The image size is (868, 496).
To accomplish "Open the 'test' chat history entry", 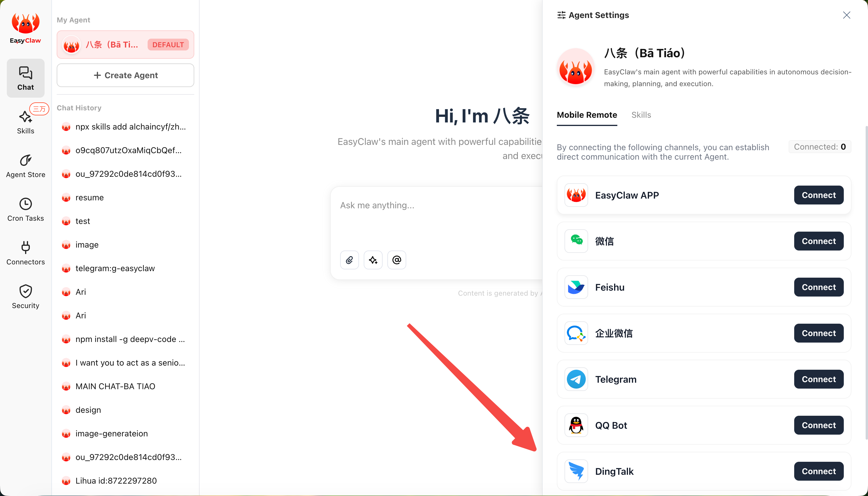I will pos(125,221).
